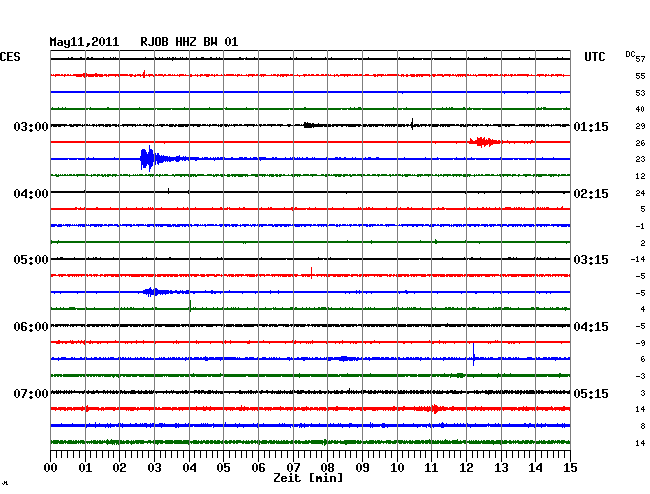Click the date label May11,2011
Viewport: 650px width, 494px height.
84,42
